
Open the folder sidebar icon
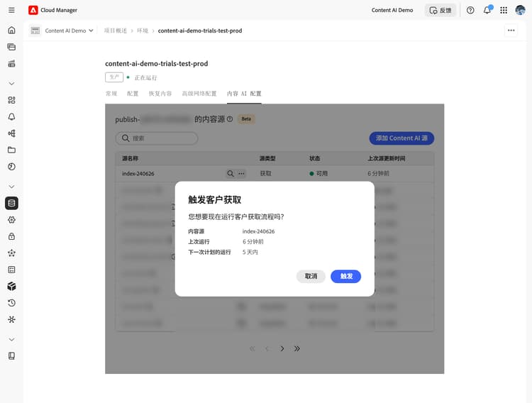click(x=11, y=150)
